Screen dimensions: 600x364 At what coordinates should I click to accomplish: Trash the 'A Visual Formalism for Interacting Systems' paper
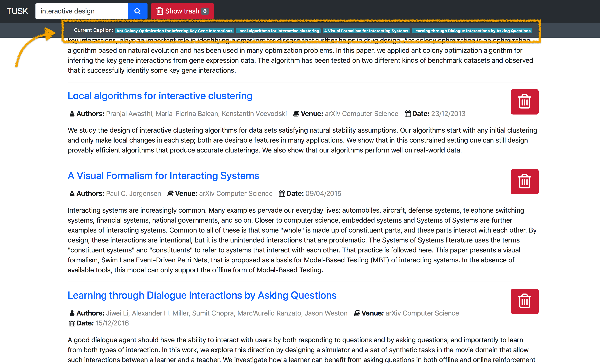click(525, 182)
